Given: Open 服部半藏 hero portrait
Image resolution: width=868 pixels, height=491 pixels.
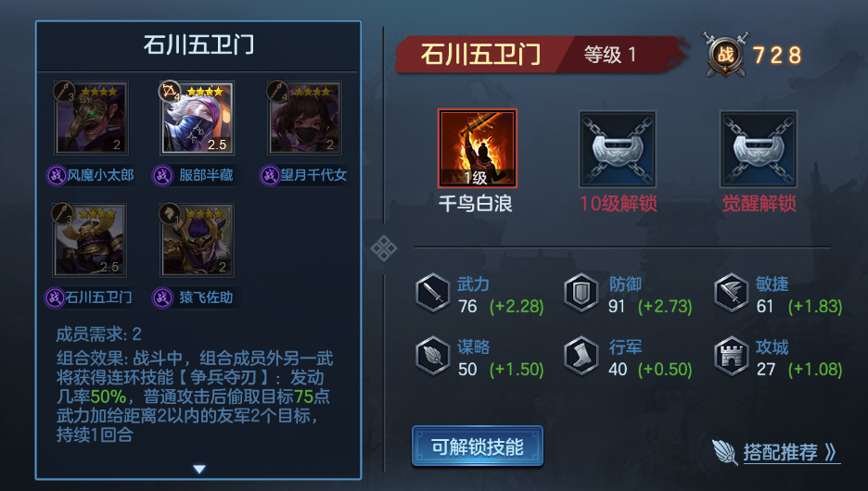Looking at the screenshot, I should click(198, 119).
